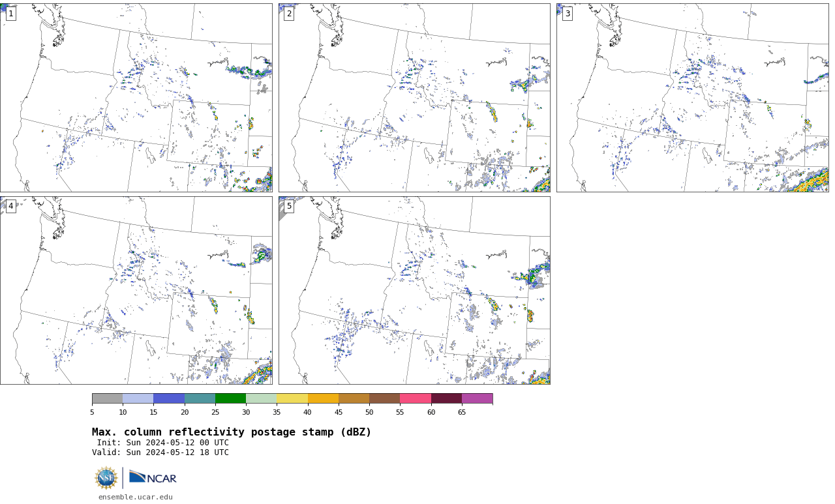Click the colorbar tick label 15
This screenshot has width=835, height=504.
[x=153, y=412]
